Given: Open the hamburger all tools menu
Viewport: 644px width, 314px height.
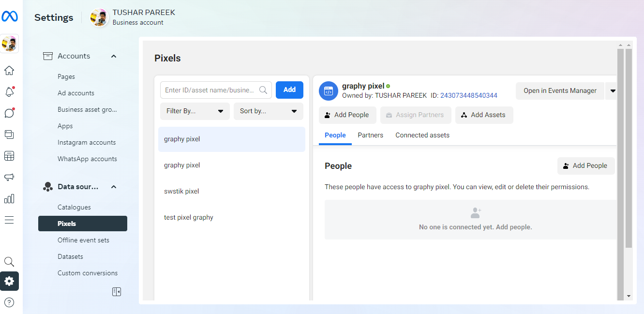Looking at the screenshot, I should pyautogui.click(x=9, y=220).
